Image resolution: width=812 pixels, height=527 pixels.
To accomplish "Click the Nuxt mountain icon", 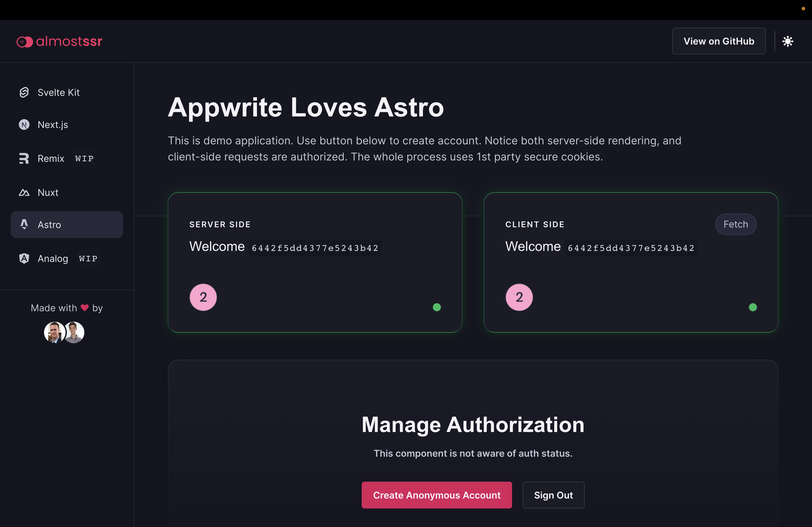I will click(x=24, y=193).
